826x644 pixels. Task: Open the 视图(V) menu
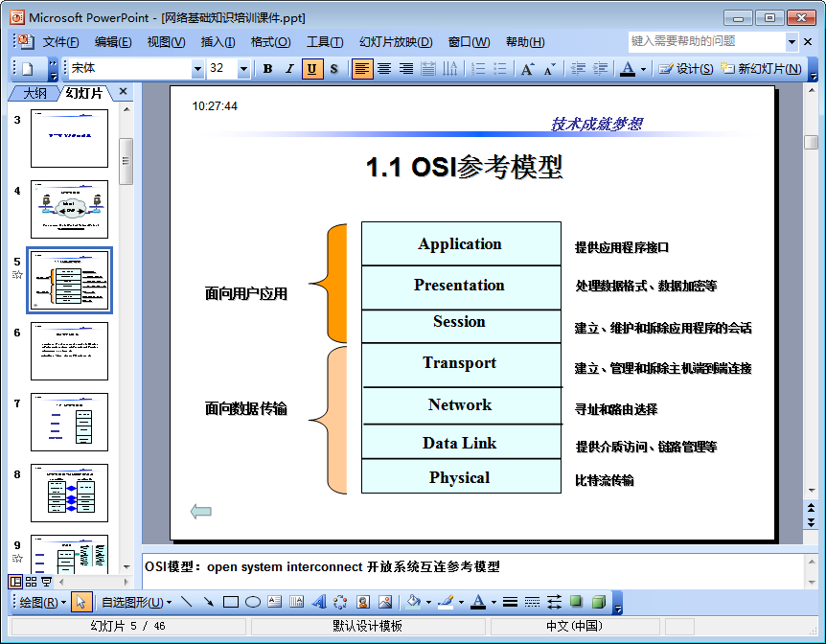coord(166,42)
